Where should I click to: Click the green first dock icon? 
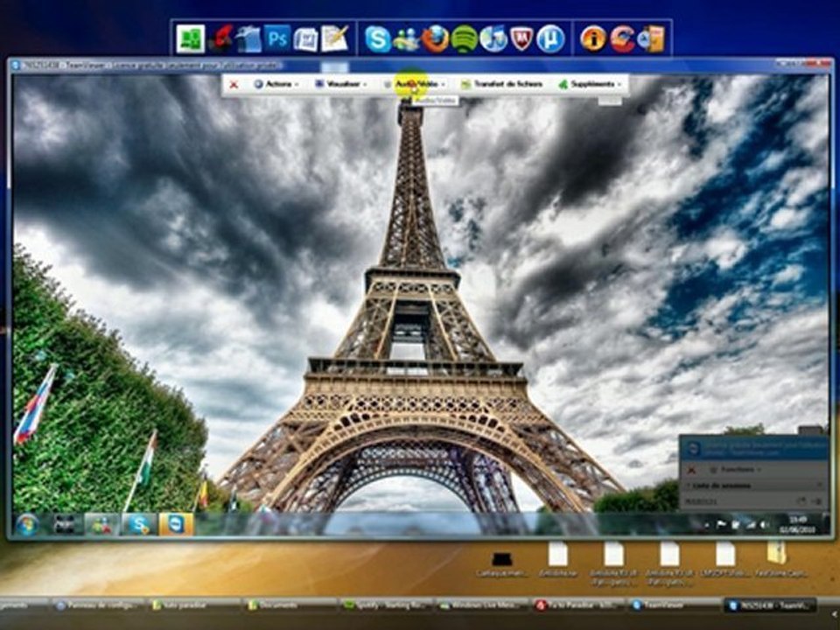point(191,39)
